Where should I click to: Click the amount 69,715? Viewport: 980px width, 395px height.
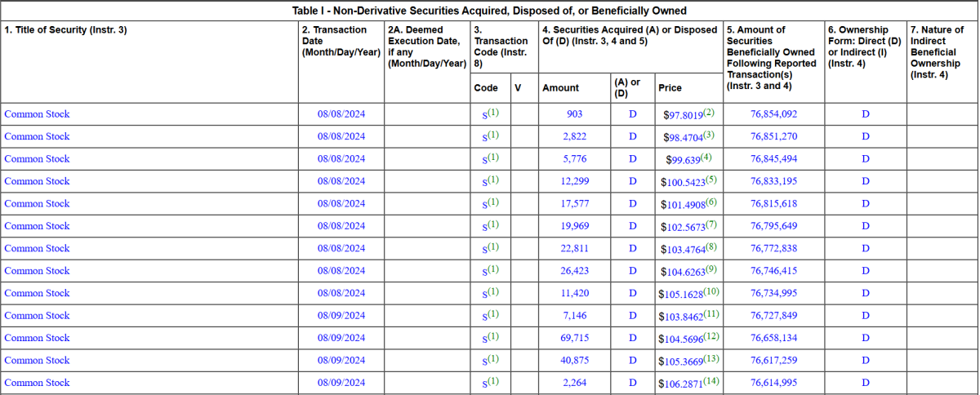(x=574, y=339)
